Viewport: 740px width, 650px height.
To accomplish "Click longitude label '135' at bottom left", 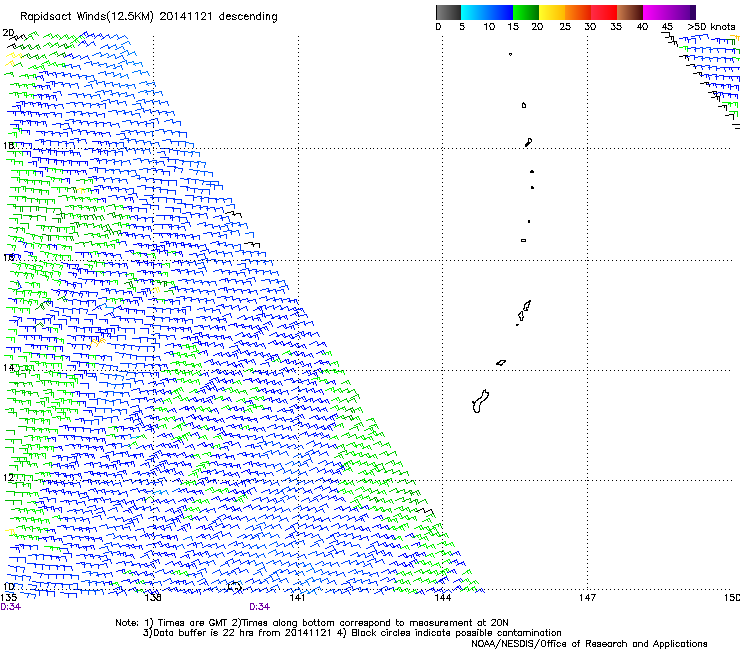I will [x=8, y=598].
